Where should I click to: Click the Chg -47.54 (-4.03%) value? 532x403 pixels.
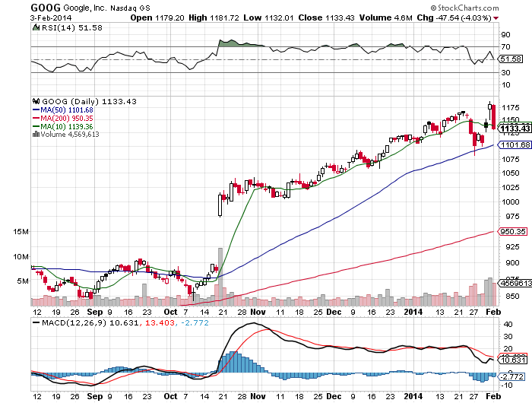454,18
